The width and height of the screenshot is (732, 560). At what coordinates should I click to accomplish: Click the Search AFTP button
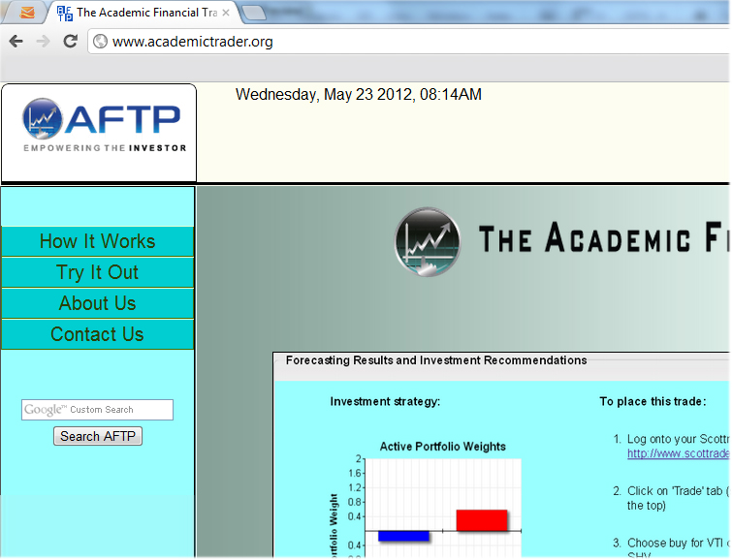[98, 436]
